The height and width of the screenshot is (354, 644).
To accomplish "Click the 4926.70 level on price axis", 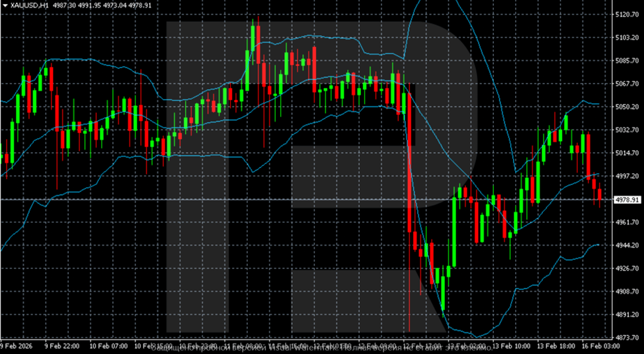I will point(627,269).
